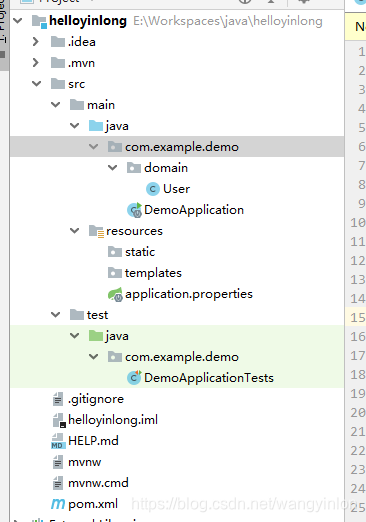Open the application.properties file
This screenshot has height=522, width=366.
[x=189, y=294]
